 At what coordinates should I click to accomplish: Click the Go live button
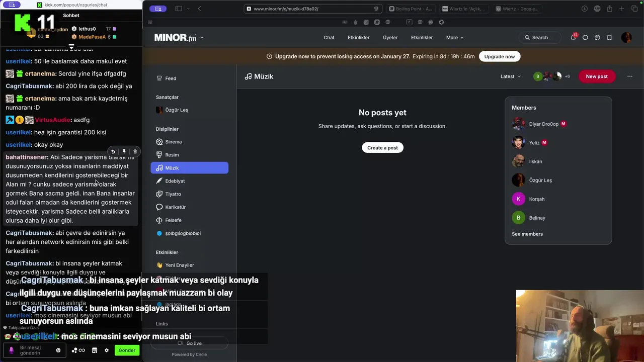[x=189, y=343]
